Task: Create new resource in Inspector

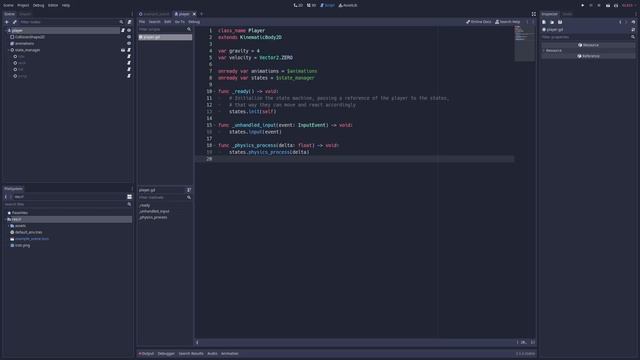Action: tap(544, 22)
